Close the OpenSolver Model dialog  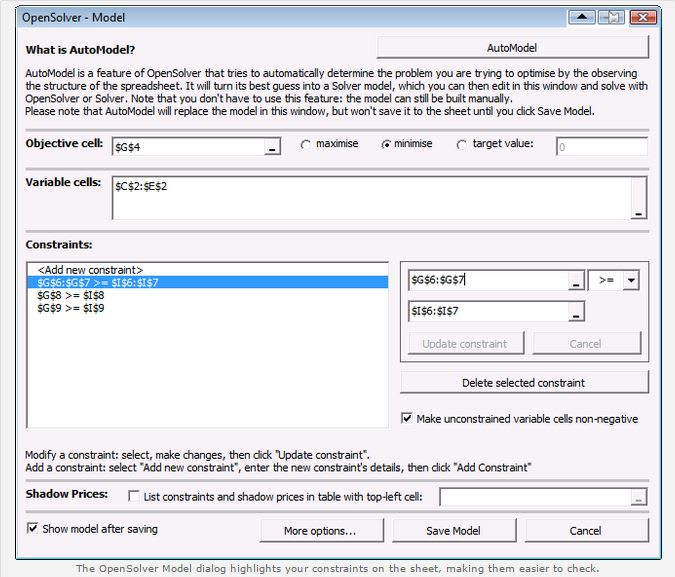pyautogui.click(x=643, y=17)
